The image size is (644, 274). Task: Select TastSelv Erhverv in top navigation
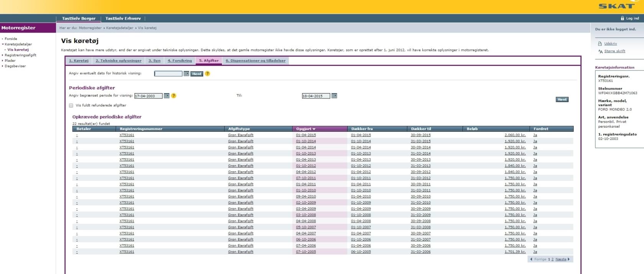123,18
